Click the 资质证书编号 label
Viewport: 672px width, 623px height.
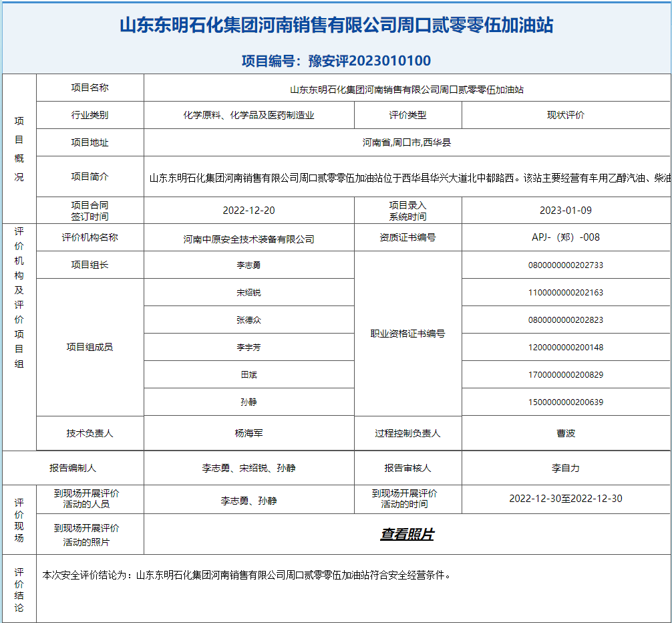(x=407, y=237)
